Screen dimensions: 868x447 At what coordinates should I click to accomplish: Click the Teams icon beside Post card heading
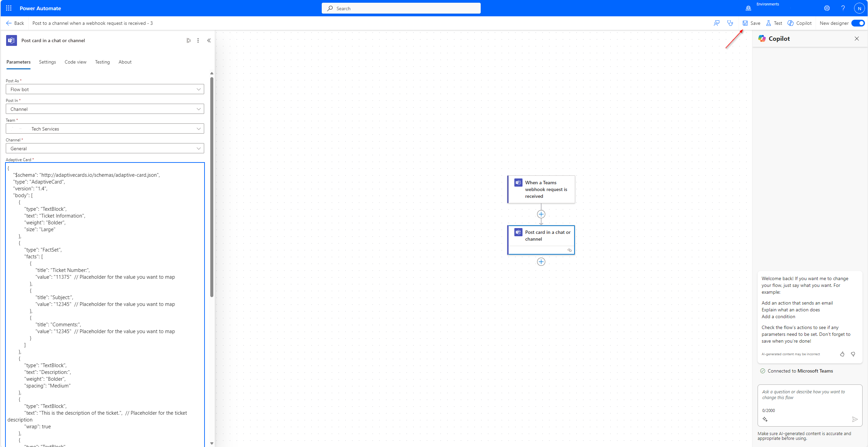point(12,40)
